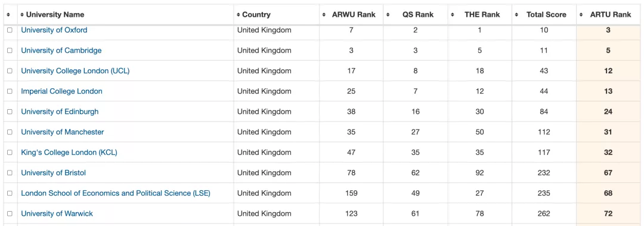The width and height of the screenshot is (644, 226).
Task: Open University College London (UCL) link
Action: (x=75, y=71)
